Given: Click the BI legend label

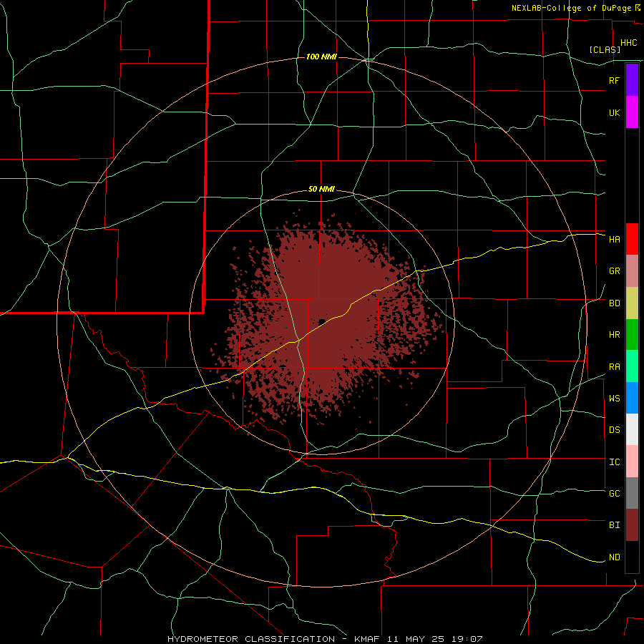Looking at the screenshot, I should pyautogui.click(x=614, y=525).
